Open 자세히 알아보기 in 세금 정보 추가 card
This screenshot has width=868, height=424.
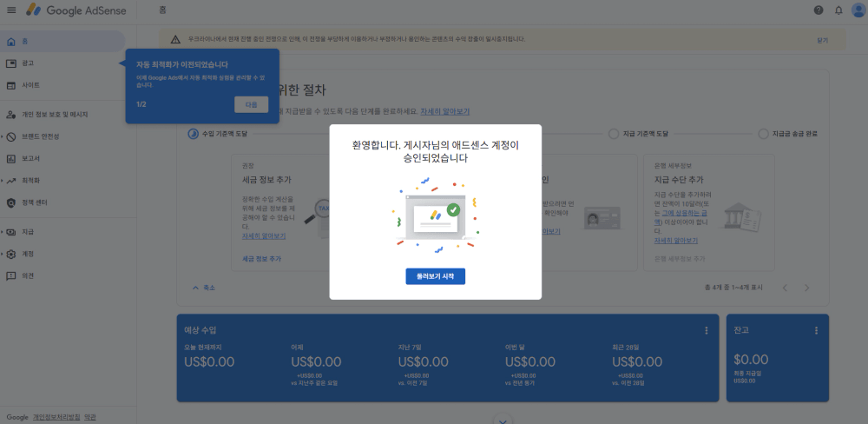[264, 236]
